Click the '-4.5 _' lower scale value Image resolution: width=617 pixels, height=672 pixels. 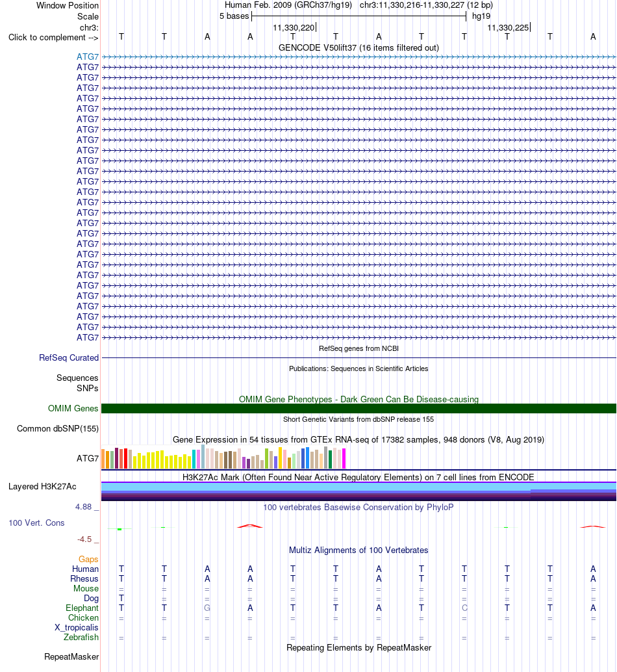[88, 539]
